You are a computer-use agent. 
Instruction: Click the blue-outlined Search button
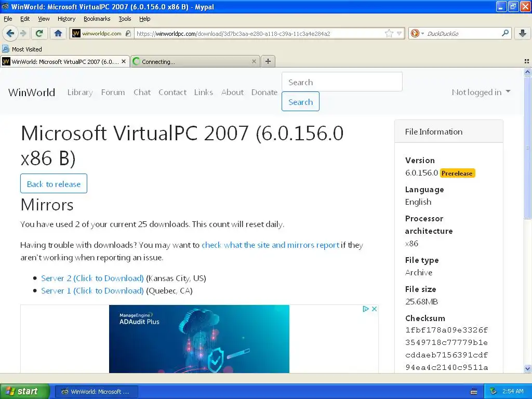coord(300,101)
